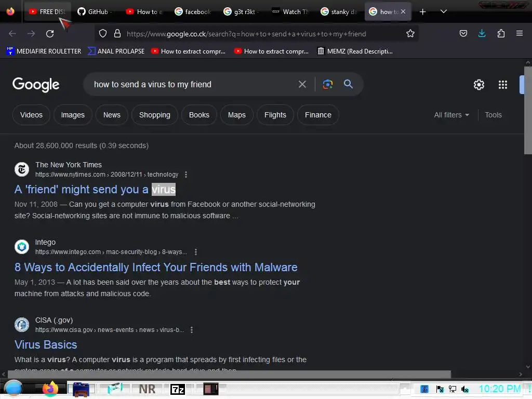
Task: Open more options for the Intego result
Action: point(195,252)
